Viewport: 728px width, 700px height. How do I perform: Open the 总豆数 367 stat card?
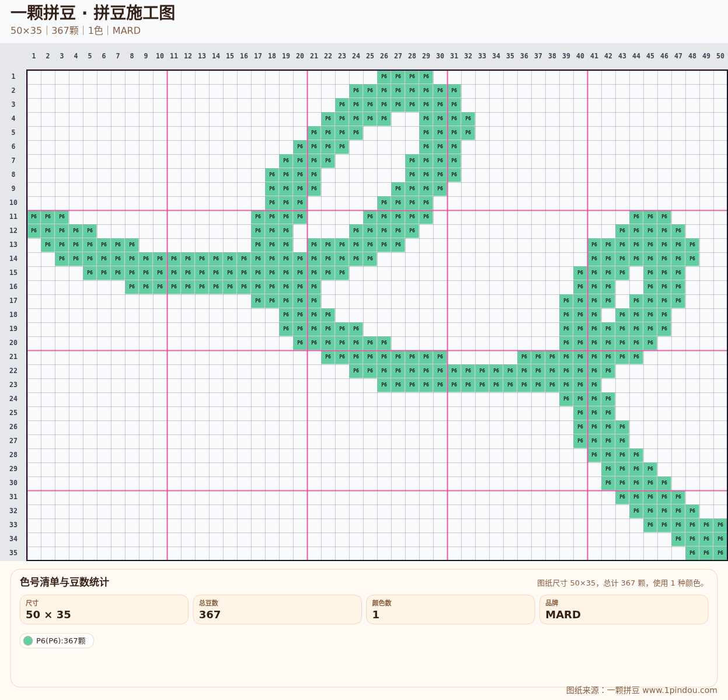(x=277, y=610)
